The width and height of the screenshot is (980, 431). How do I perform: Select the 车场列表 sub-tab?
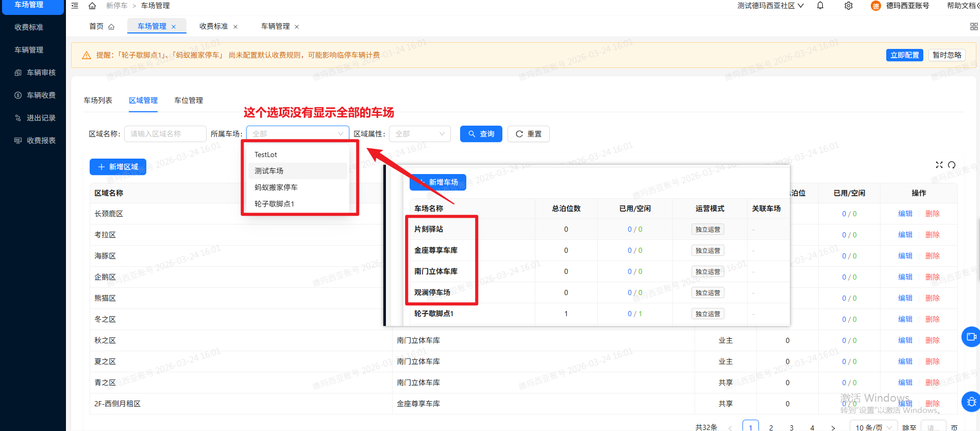click(98, 100)
